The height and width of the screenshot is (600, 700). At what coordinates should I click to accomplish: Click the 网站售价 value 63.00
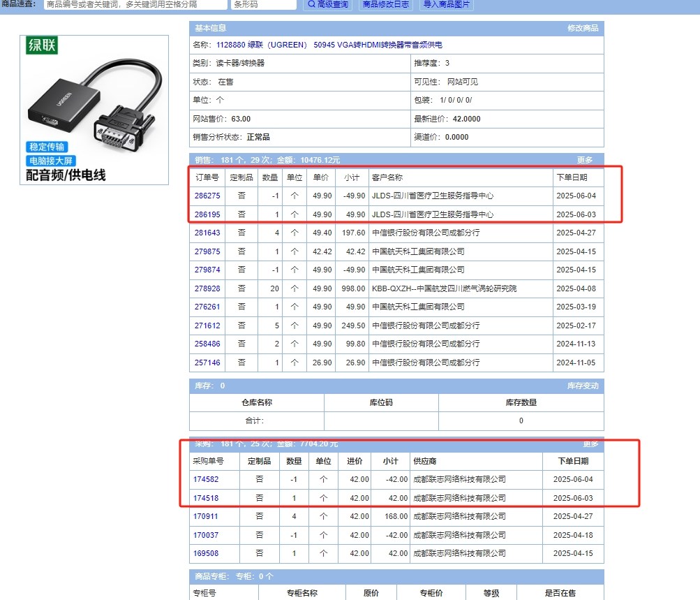[241, 119]
